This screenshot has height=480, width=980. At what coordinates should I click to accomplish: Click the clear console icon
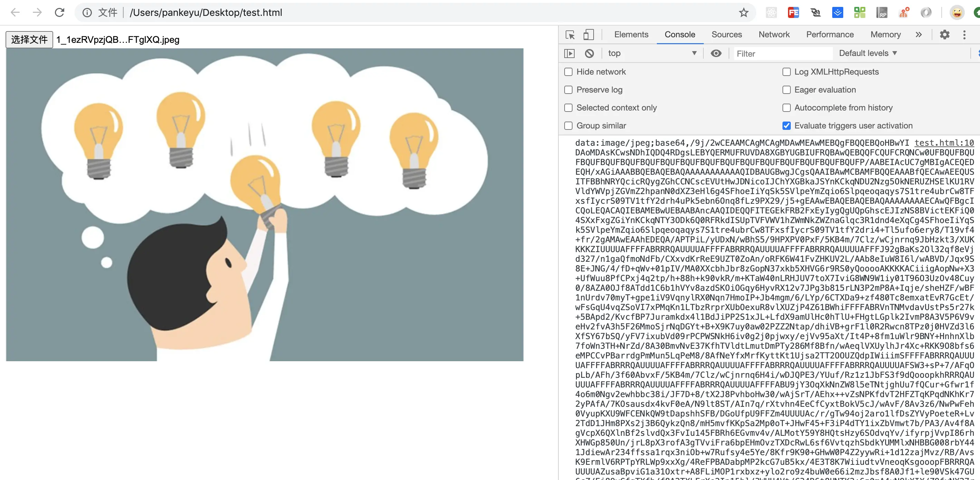pyautogui.click(x=589, y=53)
